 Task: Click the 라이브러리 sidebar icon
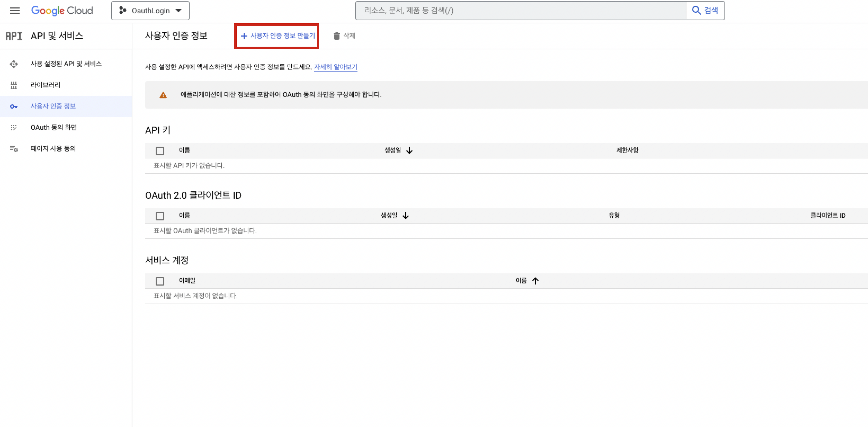click(x=14, y=85)
